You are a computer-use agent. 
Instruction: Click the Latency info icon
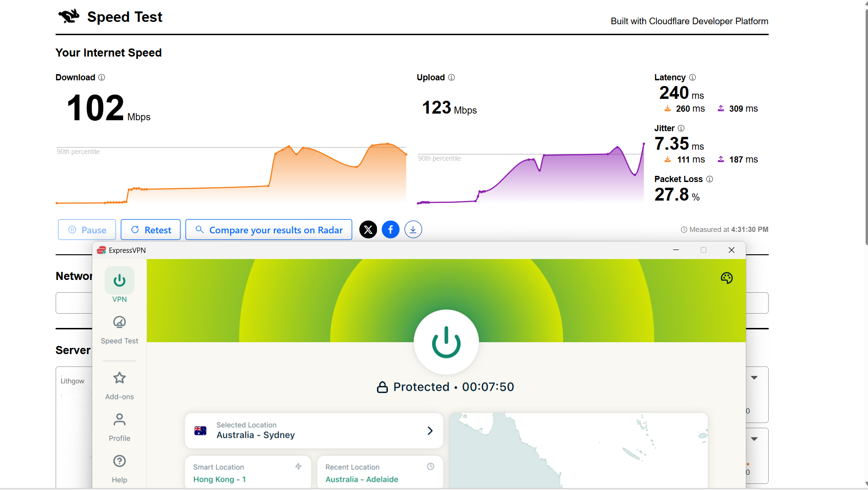[692, 77]
